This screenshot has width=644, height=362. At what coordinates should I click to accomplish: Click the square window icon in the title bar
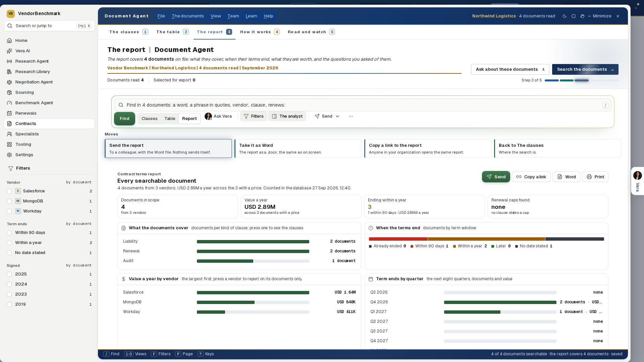coord(574,16)
